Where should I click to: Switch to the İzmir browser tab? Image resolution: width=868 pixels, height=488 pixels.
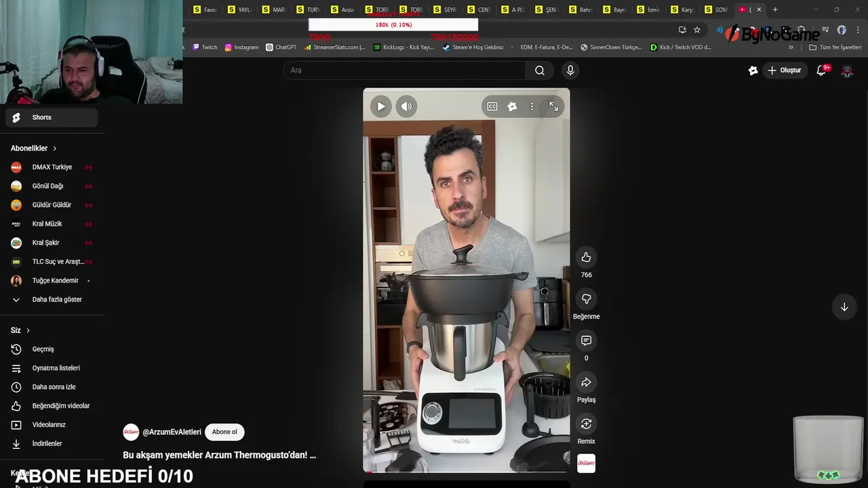pos(649,9)
